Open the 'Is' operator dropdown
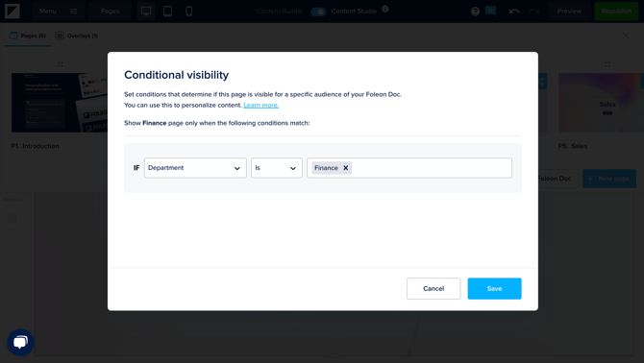 click(277, 168)
